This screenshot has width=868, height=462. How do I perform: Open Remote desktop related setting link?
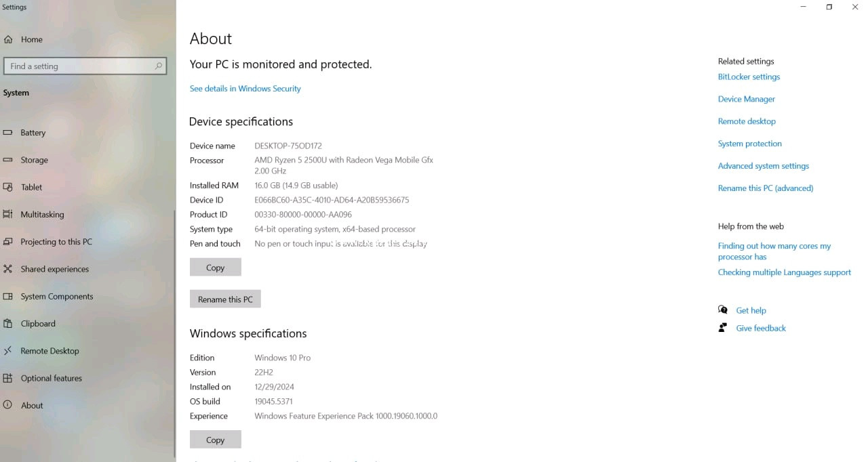coord(747,121)
